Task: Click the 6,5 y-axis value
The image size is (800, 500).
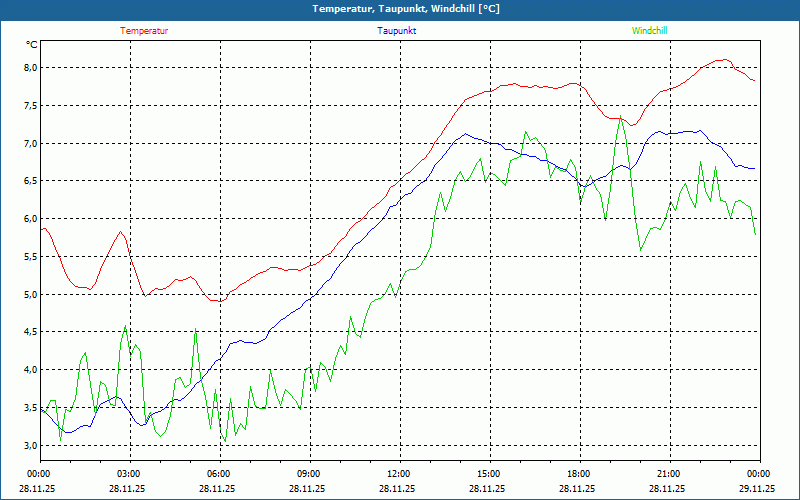Action: 31,181
